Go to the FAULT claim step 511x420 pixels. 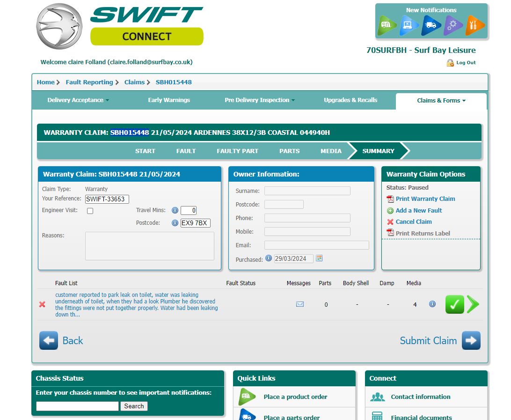click(186, 151)
